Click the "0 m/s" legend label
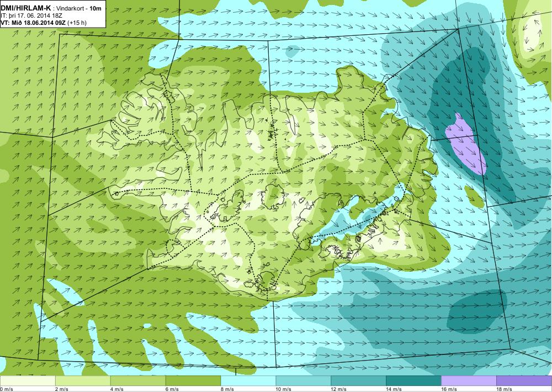 click(7, 389)
